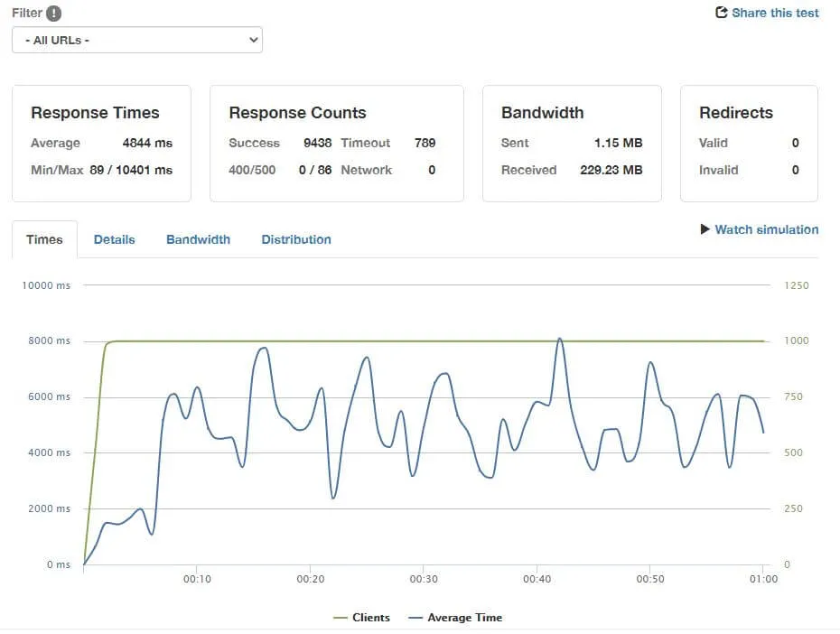
Task: Click the Response Times heading
Action: pyautogui.click(x=96, y=113)
